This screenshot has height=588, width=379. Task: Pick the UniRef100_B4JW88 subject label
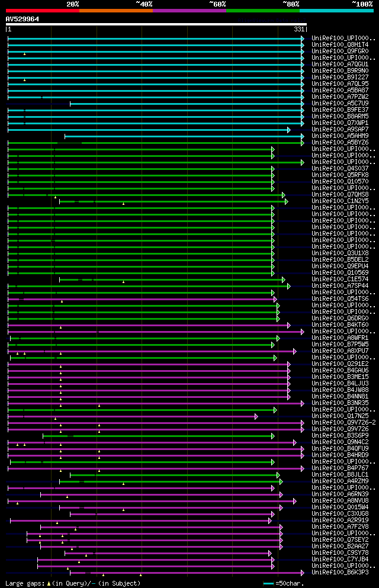point(340,390)
